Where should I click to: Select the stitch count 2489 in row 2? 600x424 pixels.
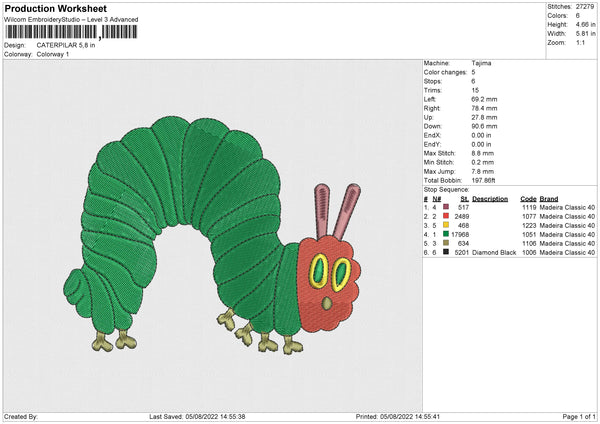[462, 217]
